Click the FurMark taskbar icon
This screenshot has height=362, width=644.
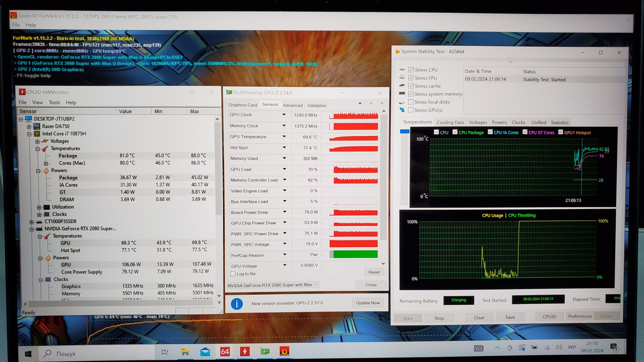coord(284,351)
